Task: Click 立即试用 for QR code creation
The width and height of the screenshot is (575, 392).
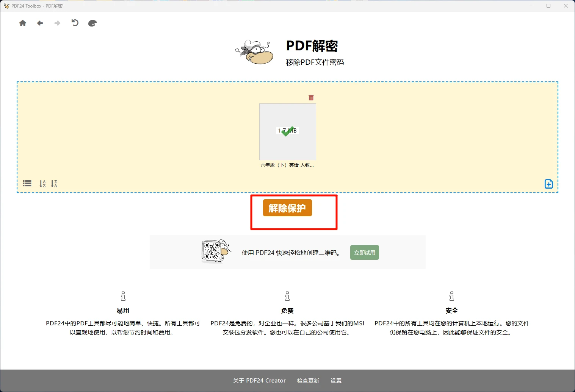Action: [364, 252]
